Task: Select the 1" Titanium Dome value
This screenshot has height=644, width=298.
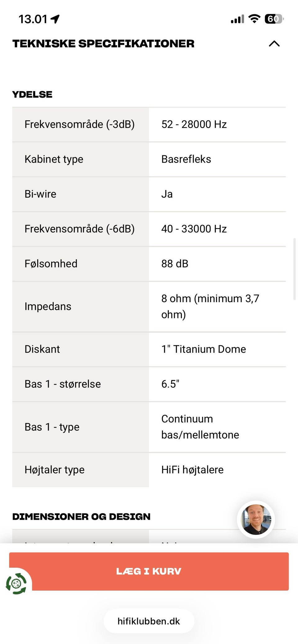Action: 204,349
